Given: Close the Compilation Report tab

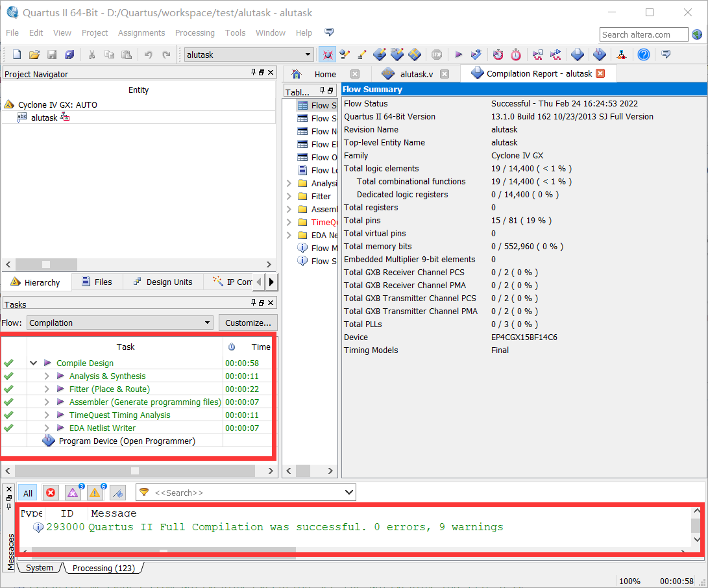Looking at the screenshot, I should (600, 73).
